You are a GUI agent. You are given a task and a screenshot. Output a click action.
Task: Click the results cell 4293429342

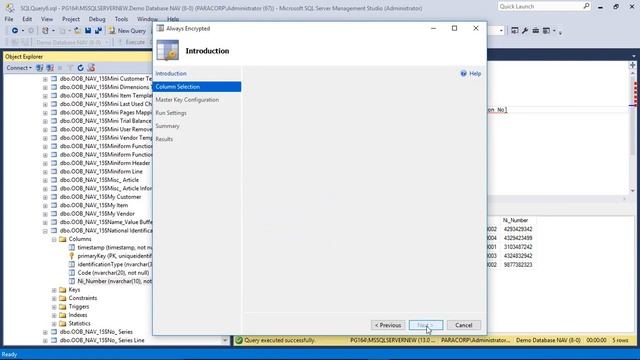[x=518, y=229]
